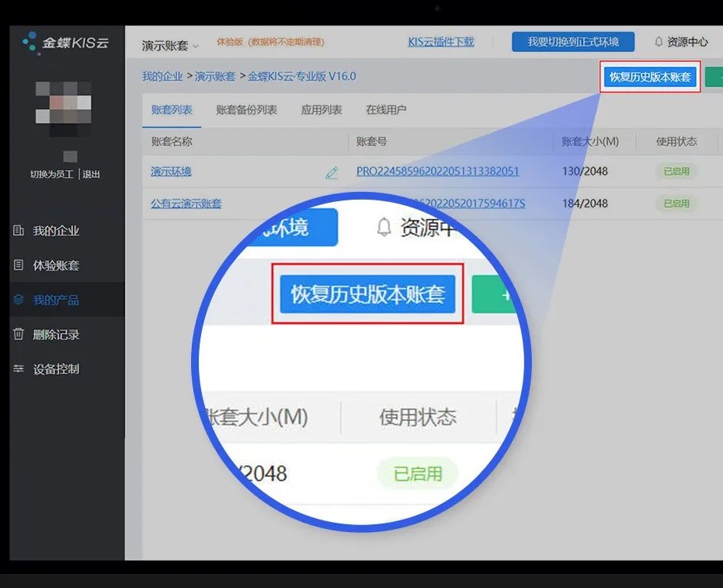
Task: Open 我的企业 in the sidebar menu
Action: [56, 231]
